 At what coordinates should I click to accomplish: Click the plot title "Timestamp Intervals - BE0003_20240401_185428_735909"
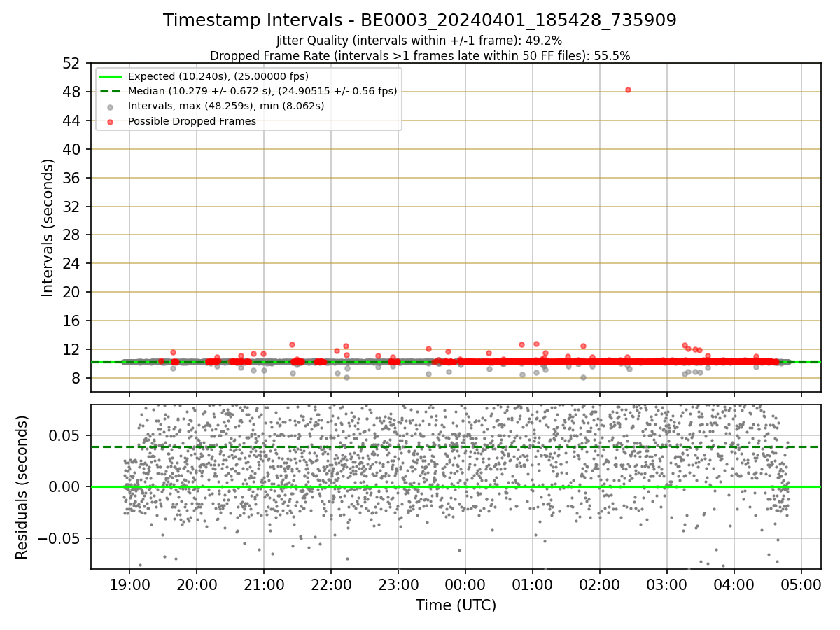(x=420, y=20)
